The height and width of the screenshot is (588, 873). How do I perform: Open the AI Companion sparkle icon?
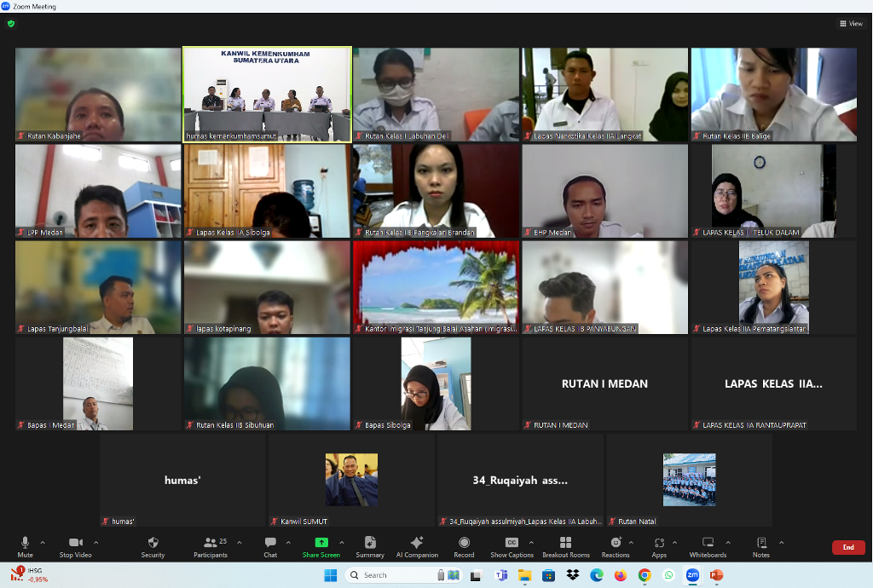click(417, 545)
